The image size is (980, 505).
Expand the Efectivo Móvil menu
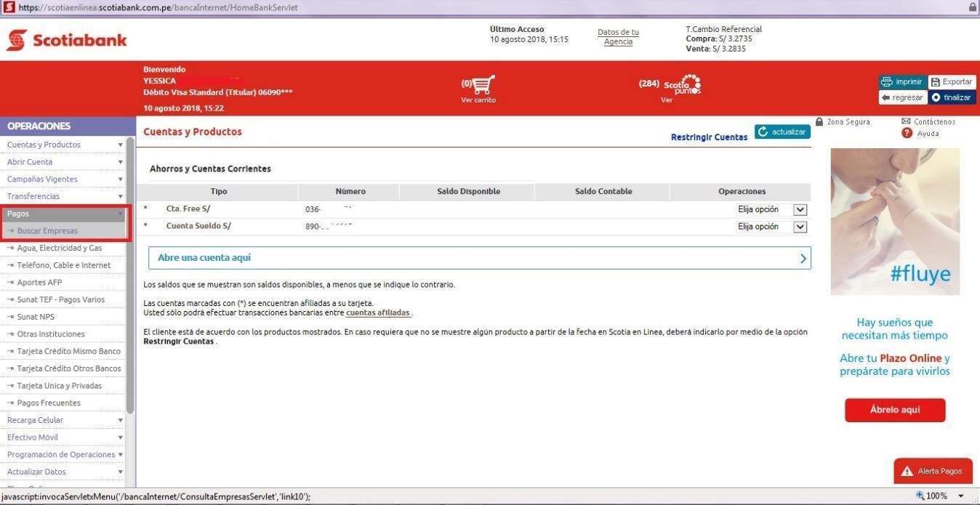tap(64, 437)
